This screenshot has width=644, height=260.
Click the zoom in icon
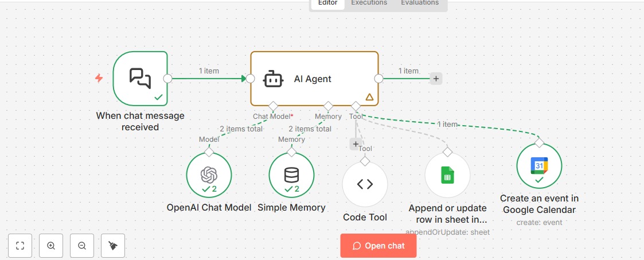click(x=51, y=246)
